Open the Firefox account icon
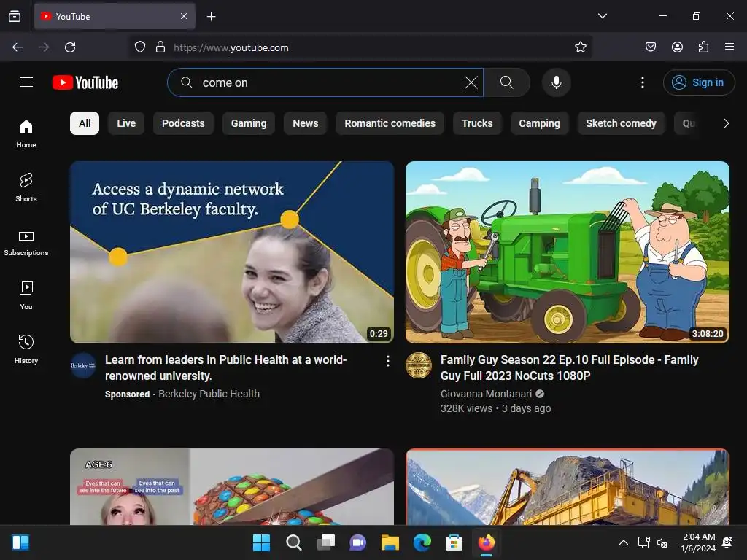The height and width of the screenshot is (560, 747). pos(677,47)
